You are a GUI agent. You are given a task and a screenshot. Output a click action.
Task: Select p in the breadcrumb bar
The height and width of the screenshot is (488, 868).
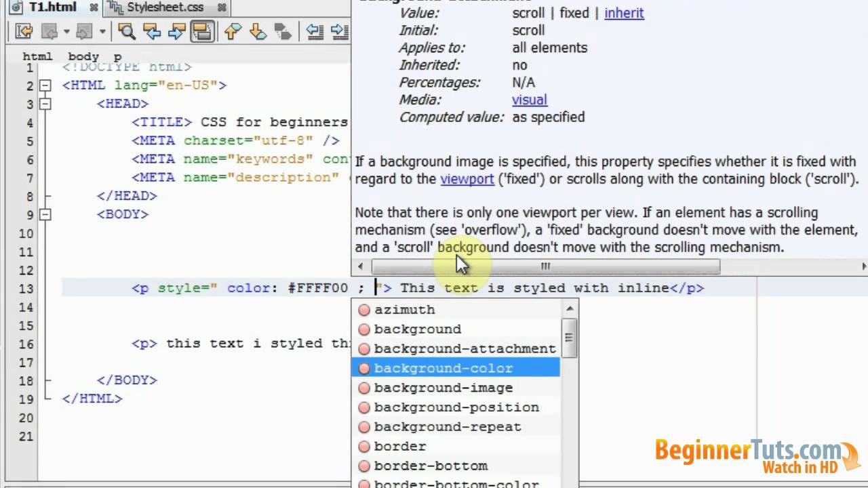[x=118, y=56]
